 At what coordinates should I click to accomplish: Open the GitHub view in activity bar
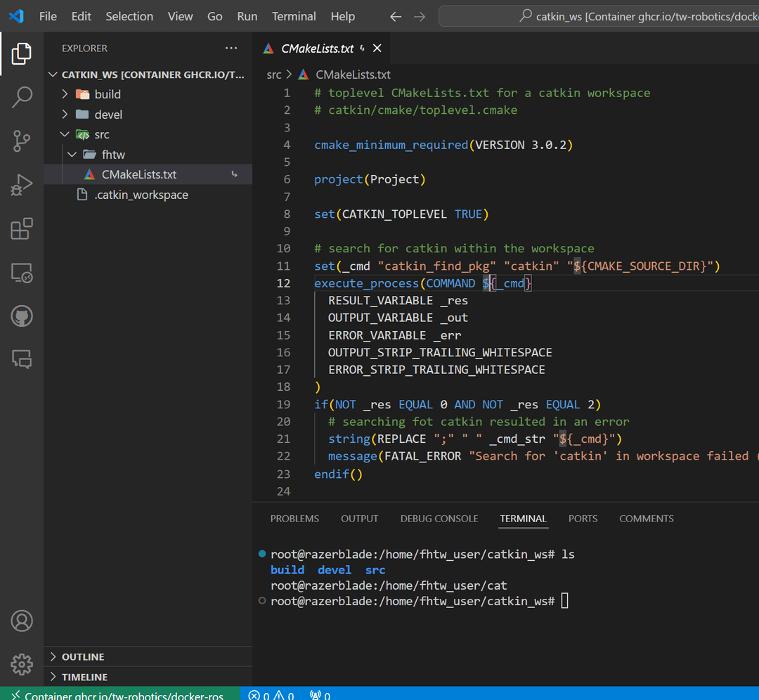coord(22,316)
